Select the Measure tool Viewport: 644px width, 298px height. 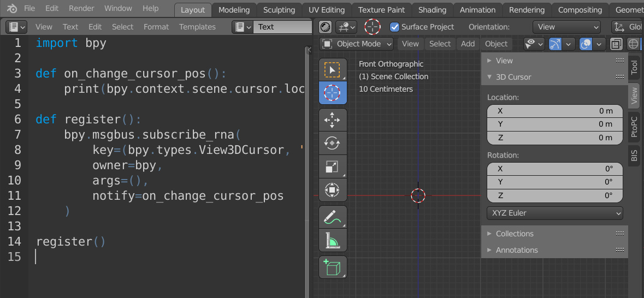pyautogui.click(x=333, y=240)
